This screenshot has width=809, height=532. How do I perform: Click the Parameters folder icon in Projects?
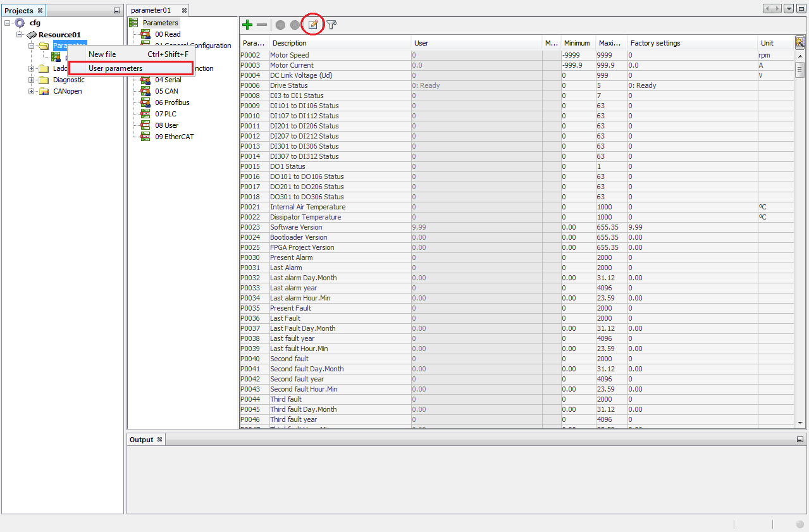pos(44,46)
